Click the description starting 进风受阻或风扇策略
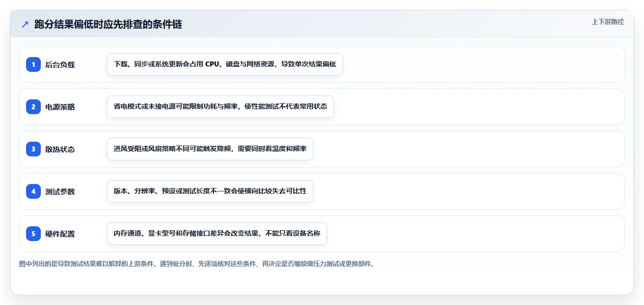 pos(210,149)
